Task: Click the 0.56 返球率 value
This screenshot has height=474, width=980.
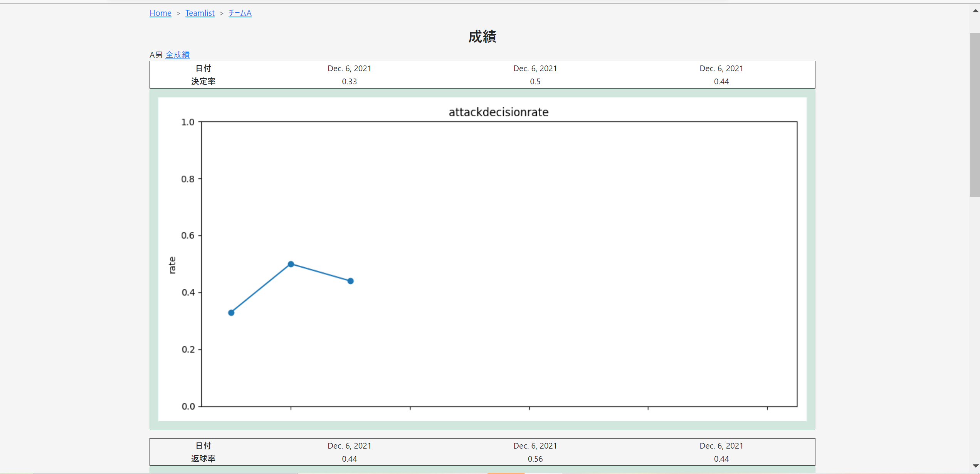Action: coord(535,459)
